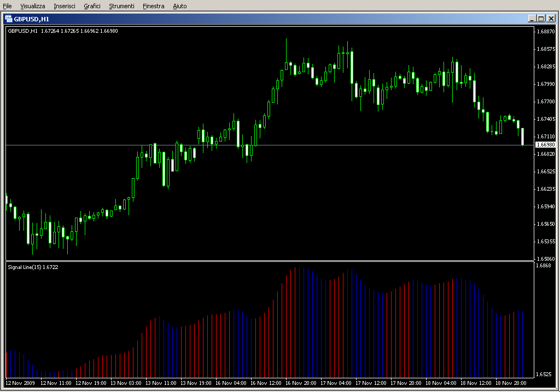This screenshot has height=392, width=560.
Task: Click the 1.66820 price scale label
Action: coord(546,154)
